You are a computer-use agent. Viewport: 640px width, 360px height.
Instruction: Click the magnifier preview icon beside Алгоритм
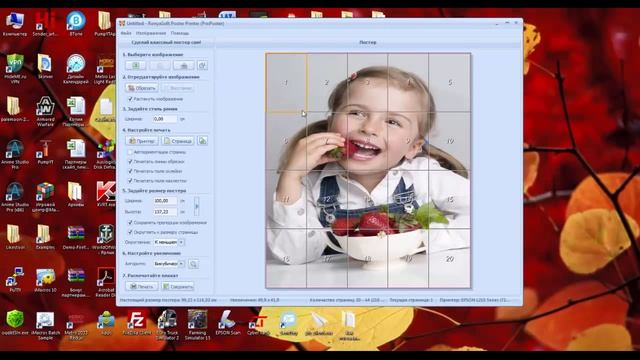(x=193, y=264)
